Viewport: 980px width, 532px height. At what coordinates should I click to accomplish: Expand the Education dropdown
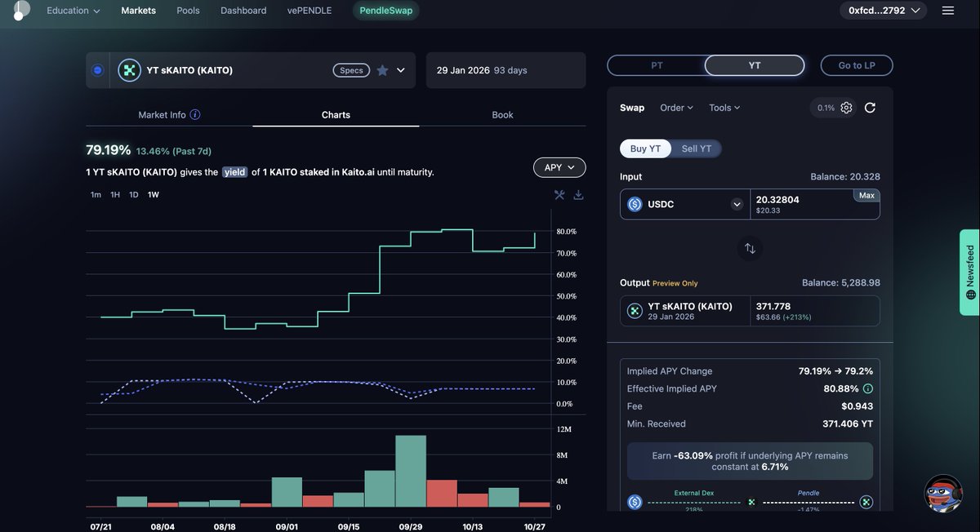pyautogui.click(x=73, y=11)
